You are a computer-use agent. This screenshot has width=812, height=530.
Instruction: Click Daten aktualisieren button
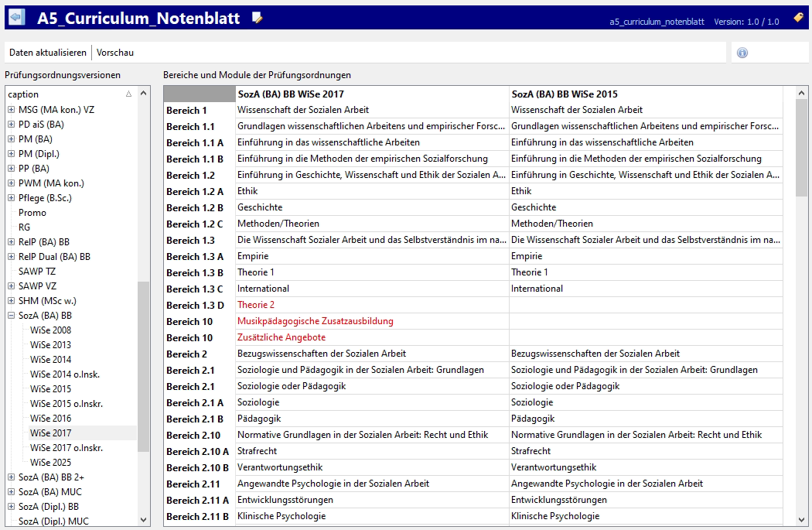[x=48, y=53]
